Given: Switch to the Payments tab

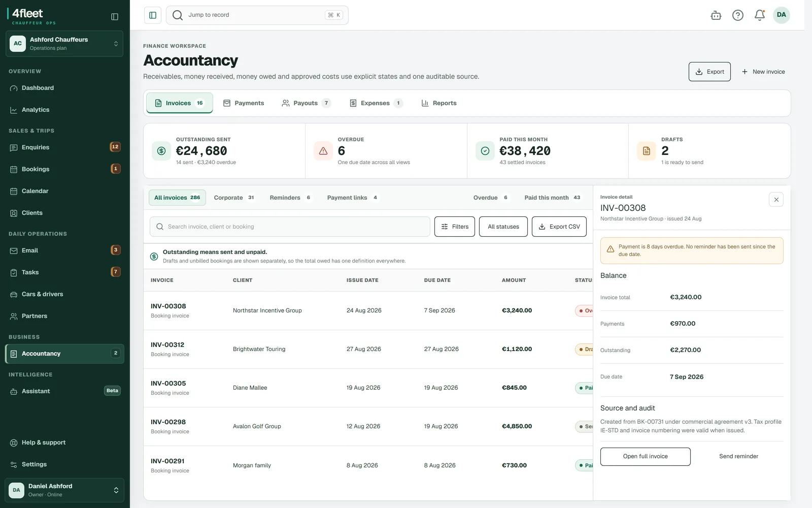Looking at the screenshot, I should click(x=244, y=103).
